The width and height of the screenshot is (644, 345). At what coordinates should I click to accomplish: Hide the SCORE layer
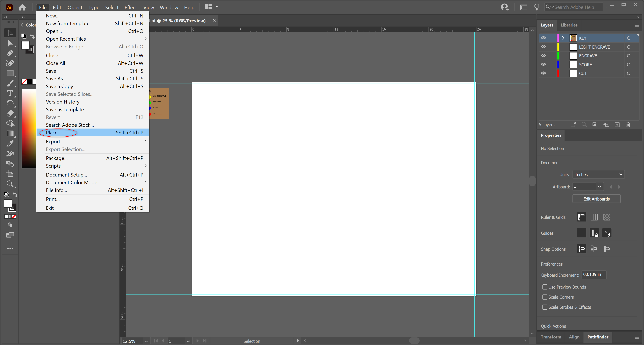point(543,64)
